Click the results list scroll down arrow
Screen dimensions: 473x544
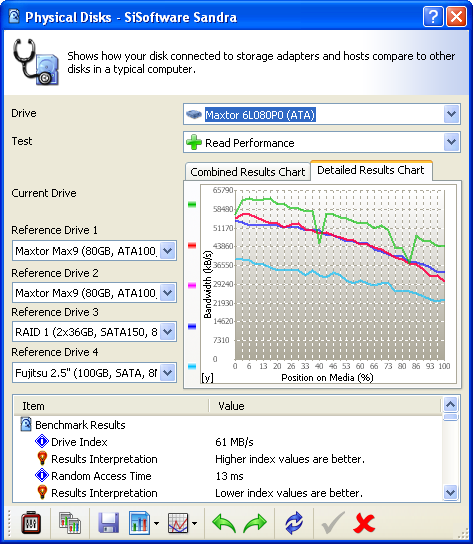(450, 492)
